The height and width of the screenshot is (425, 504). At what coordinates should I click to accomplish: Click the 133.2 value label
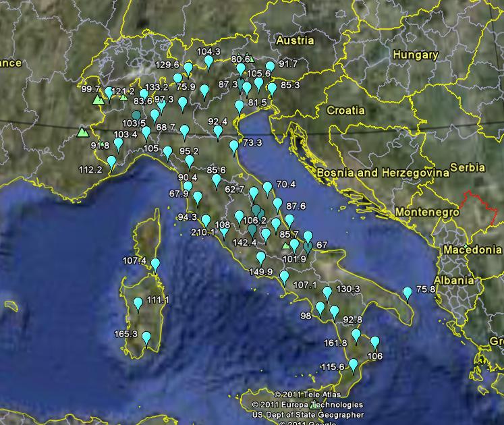coord(157,87)
